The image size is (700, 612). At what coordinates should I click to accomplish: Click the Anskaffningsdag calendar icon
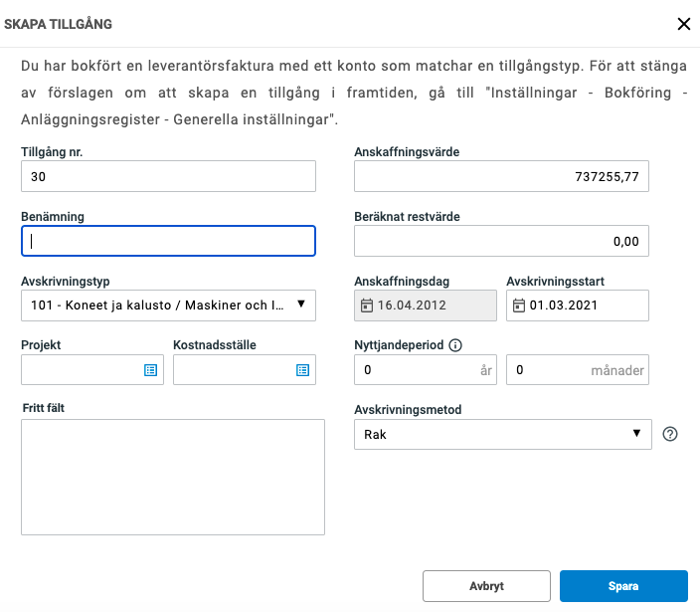367,306
